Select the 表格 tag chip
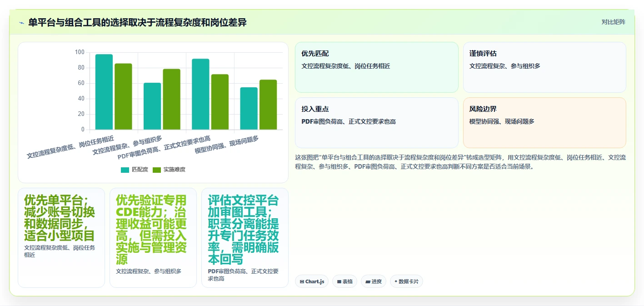Viewport: 644px width, 306px height. 344,281
